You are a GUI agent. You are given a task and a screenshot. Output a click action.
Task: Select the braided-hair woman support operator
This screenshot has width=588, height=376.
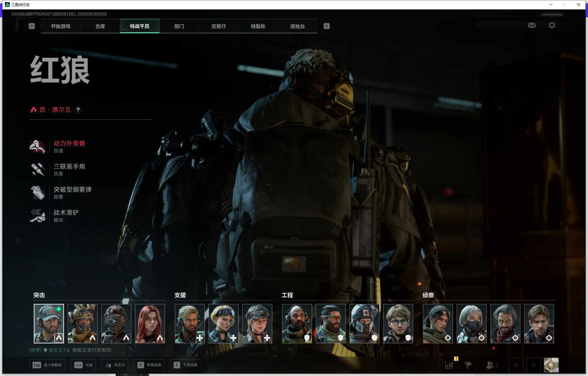(257, 324)
